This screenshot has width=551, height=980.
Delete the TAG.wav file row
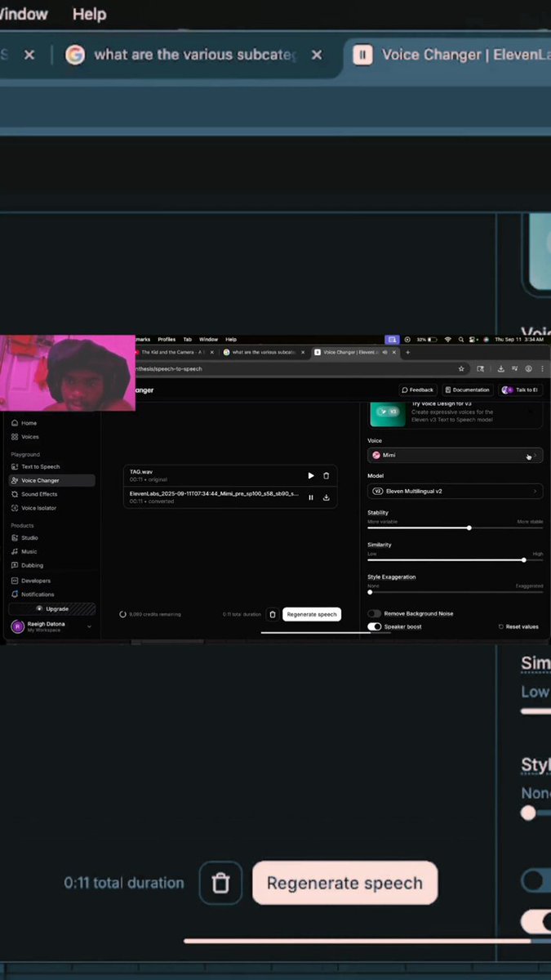coord(327,475)
